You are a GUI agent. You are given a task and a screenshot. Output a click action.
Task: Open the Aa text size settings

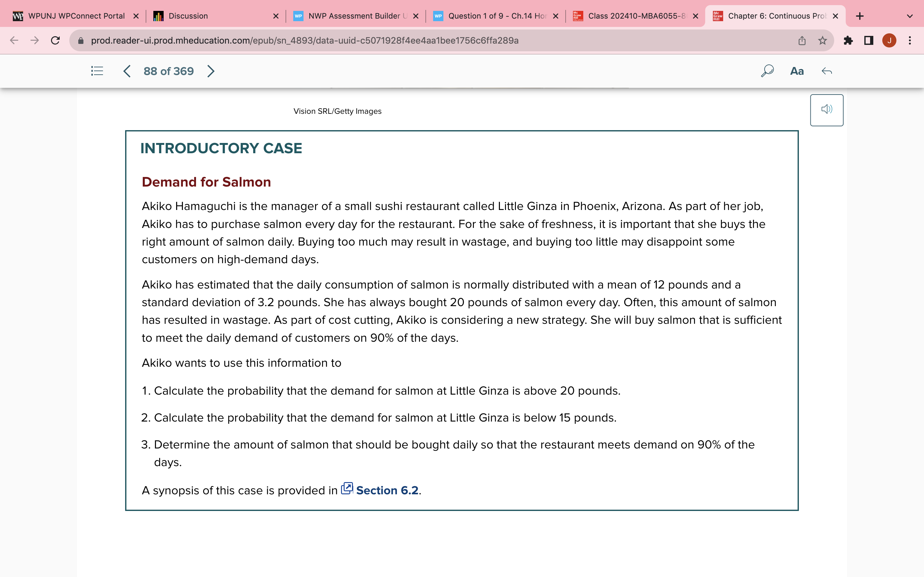(797, 71)
